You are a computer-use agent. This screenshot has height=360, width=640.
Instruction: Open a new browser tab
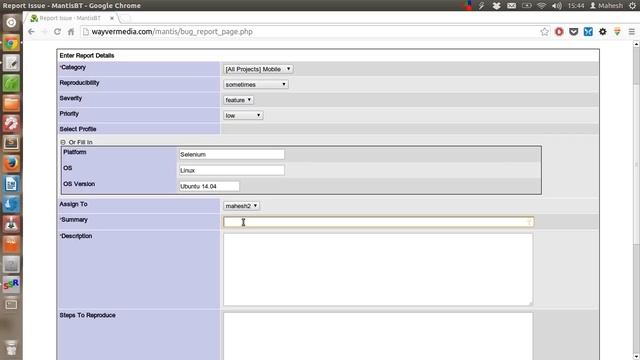[126, 18]
